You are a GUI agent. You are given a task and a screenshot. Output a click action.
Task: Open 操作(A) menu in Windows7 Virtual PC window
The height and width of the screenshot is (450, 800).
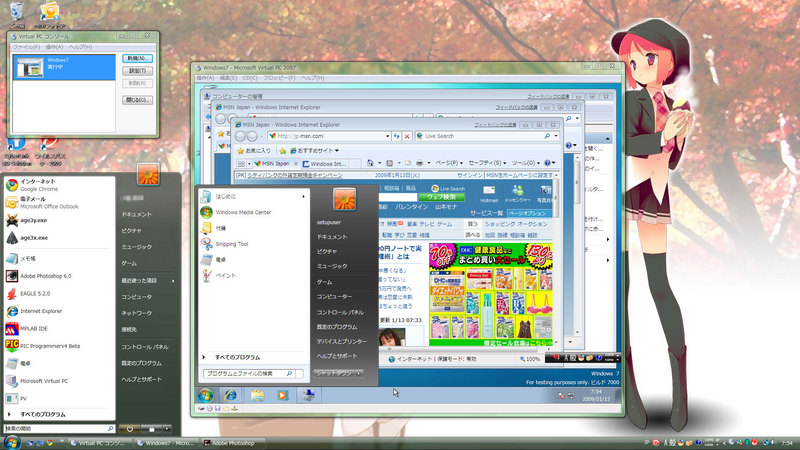205,78
